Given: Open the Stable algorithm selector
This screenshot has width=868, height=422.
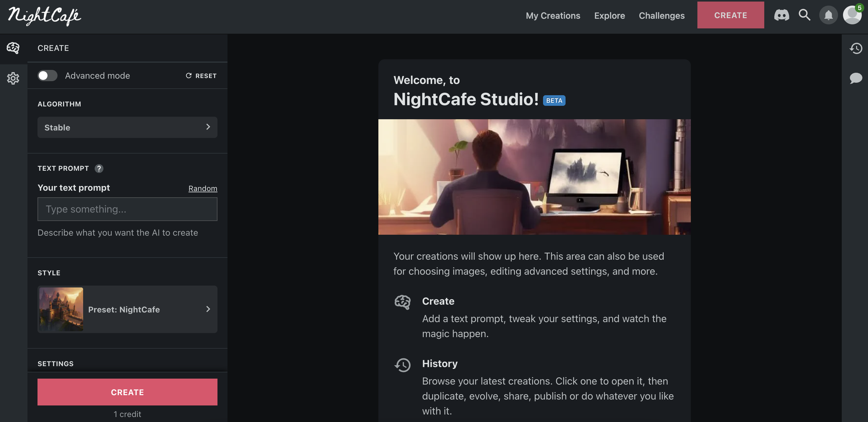Looking at the screenshot, I should (x=127, y=128).
